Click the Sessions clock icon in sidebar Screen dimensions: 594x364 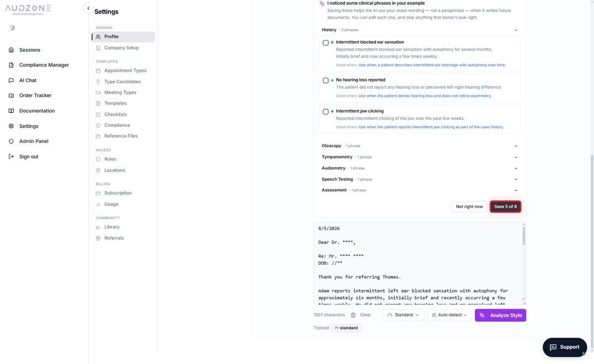[11, 50]
